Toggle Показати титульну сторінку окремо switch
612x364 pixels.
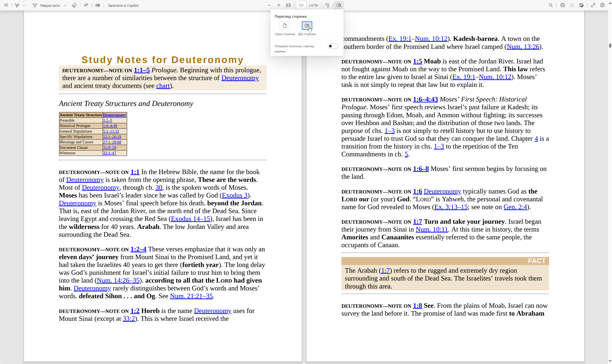(333, 46)
